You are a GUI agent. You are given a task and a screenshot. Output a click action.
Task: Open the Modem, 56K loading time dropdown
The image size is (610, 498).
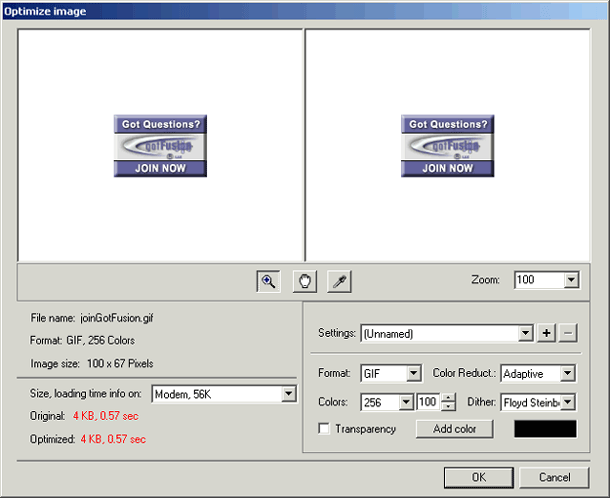point(289,394)
